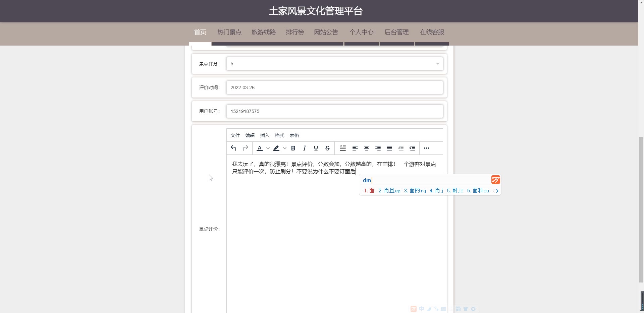Open the 旅游线路 page
The height and width of the screenshot is (313, 644).
click(264, 32)
